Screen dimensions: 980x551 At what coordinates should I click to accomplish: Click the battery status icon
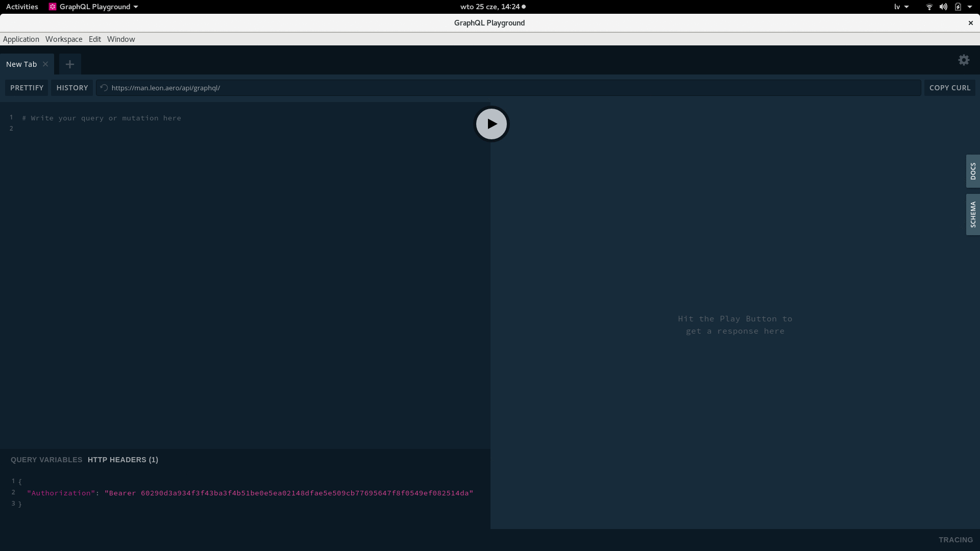coord(958,7)
